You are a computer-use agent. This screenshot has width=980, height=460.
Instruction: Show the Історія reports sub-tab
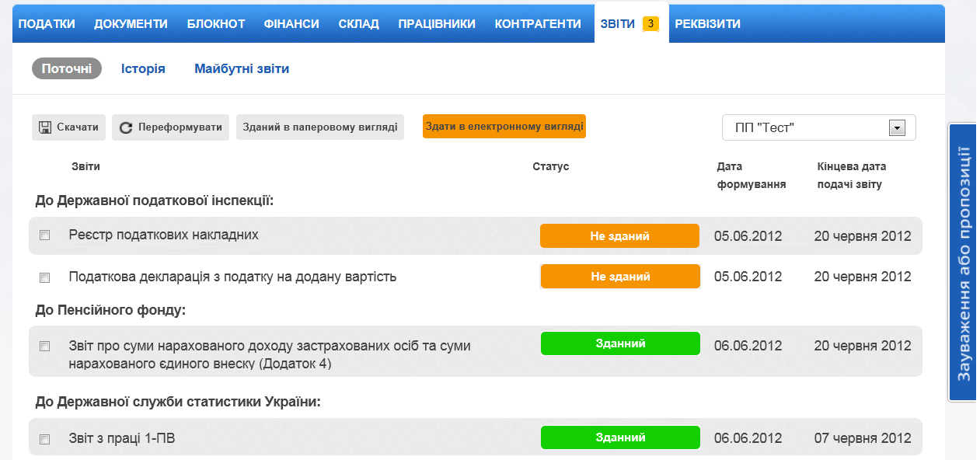click(x=143, y=69)
